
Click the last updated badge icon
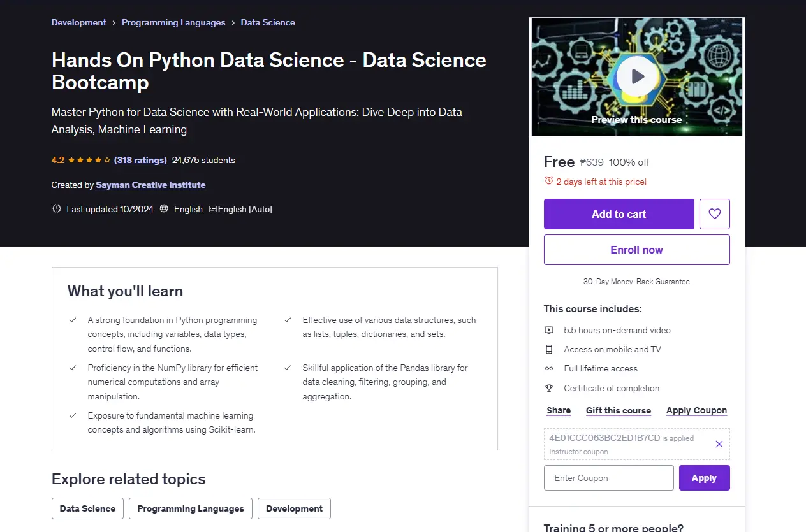[x=57, y=209]
